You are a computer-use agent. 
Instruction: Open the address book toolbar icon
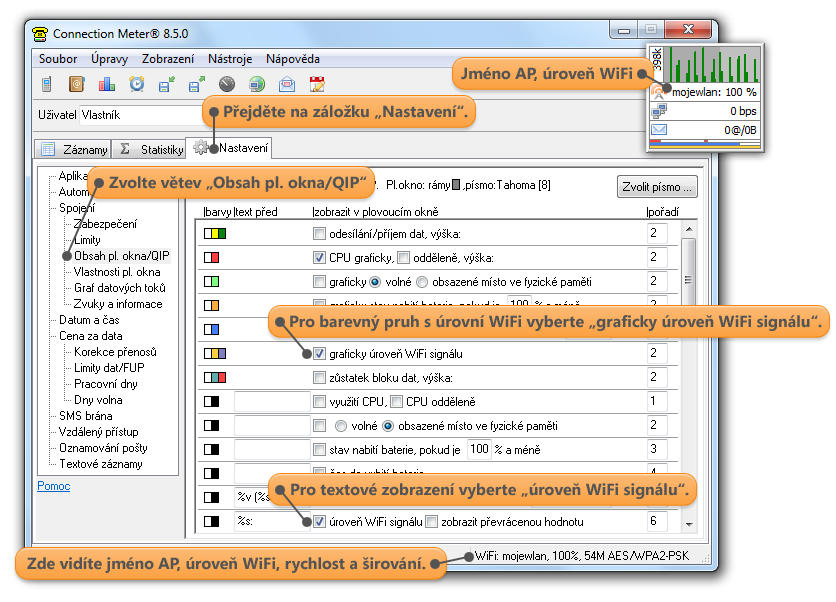click(77, 84)
